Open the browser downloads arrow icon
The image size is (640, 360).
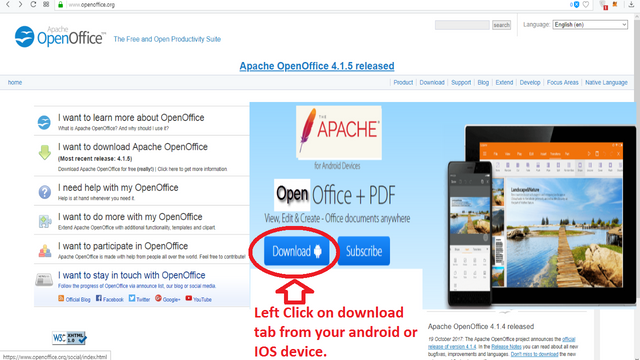[631, 4]
